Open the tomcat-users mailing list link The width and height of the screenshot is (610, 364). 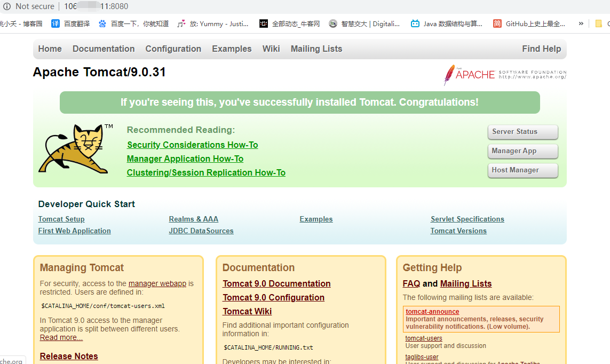coord(424,338)
